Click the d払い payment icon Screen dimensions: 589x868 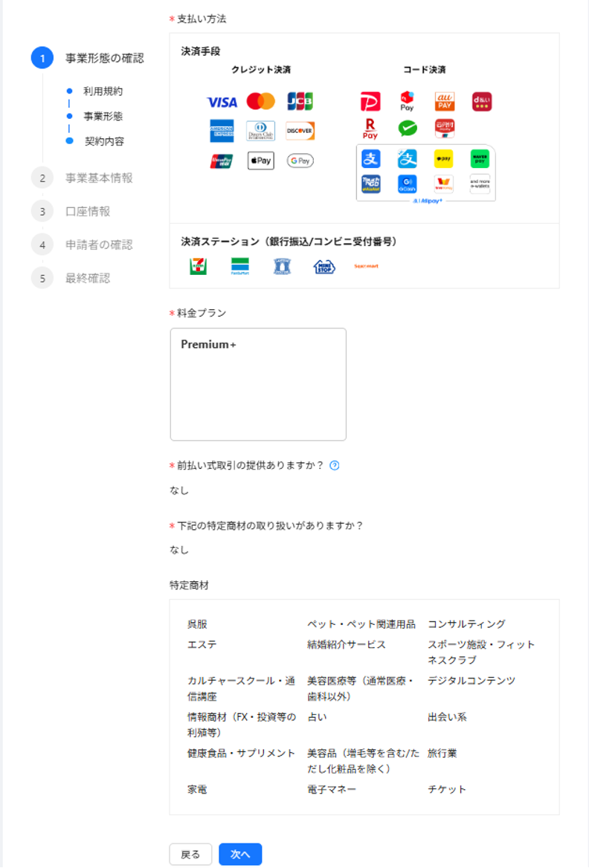481,102
